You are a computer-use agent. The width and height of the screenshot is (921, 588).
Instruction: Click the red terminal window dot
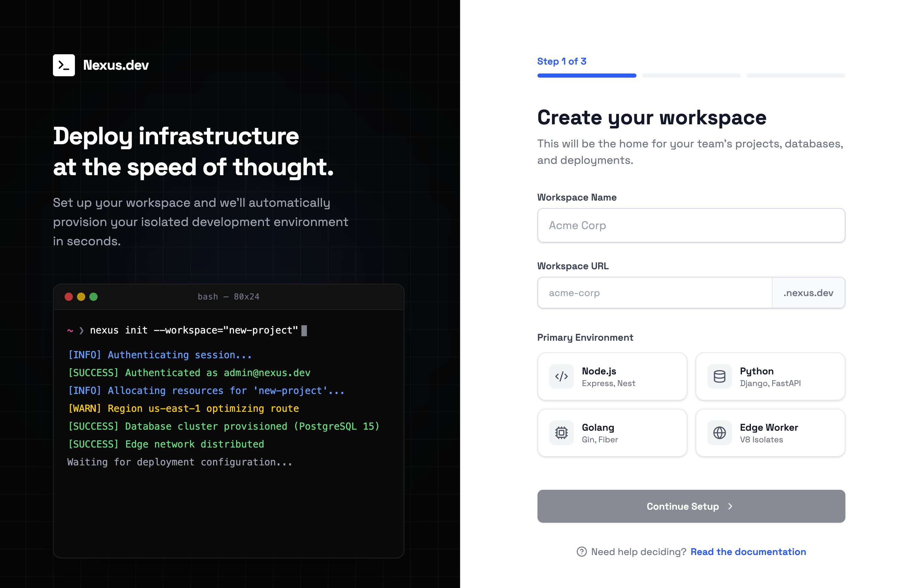click(x=69, y=297)
